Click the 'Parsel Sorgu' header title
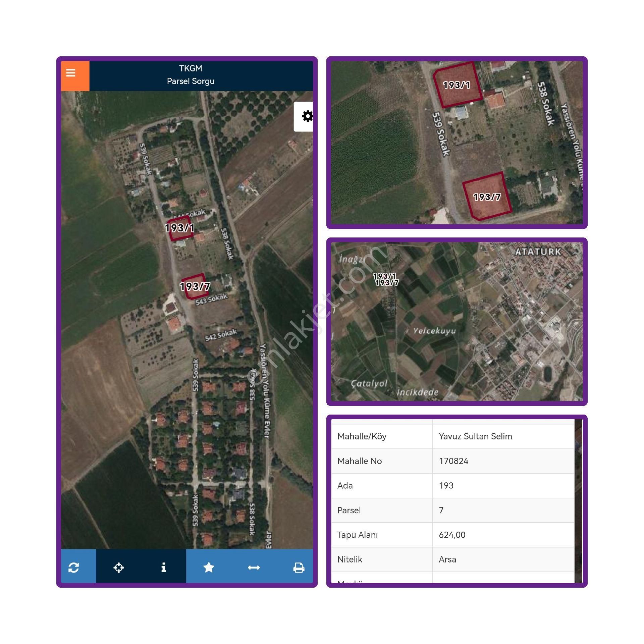Image resolution: width=644 pixels, height=644 pixels. coord(191,82)
